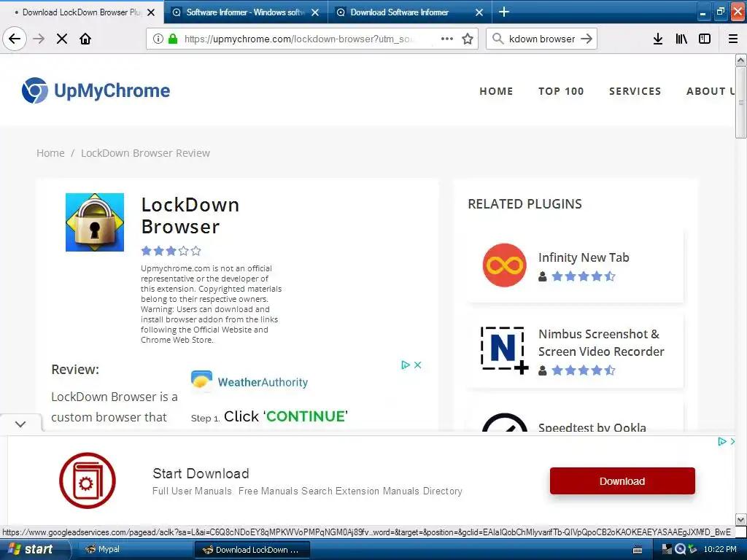The image size is (747, 560).
Task: Open Speedtest by Ookla plugin link
Action: pyautogui.click(x=592, y=427)
